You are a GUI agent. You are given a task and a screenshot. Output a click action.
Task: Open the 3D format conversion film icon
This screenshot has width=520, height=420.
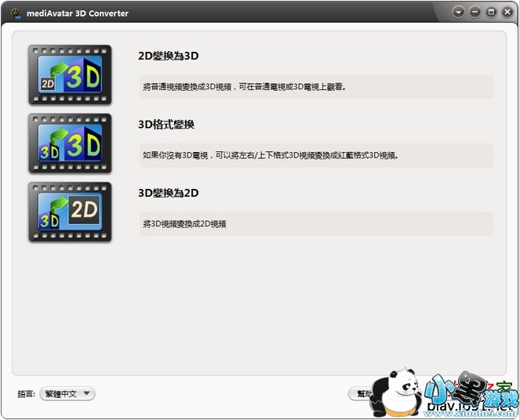point(70,143)
